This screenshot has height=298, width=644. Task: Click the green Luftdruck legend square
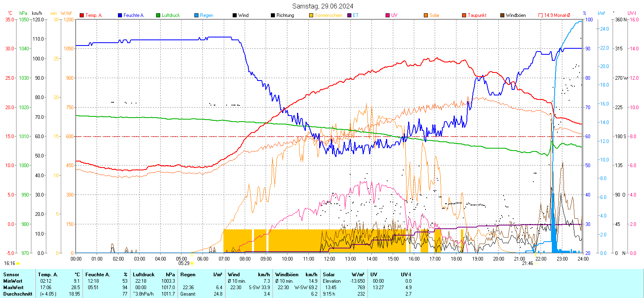coord(158,15)
